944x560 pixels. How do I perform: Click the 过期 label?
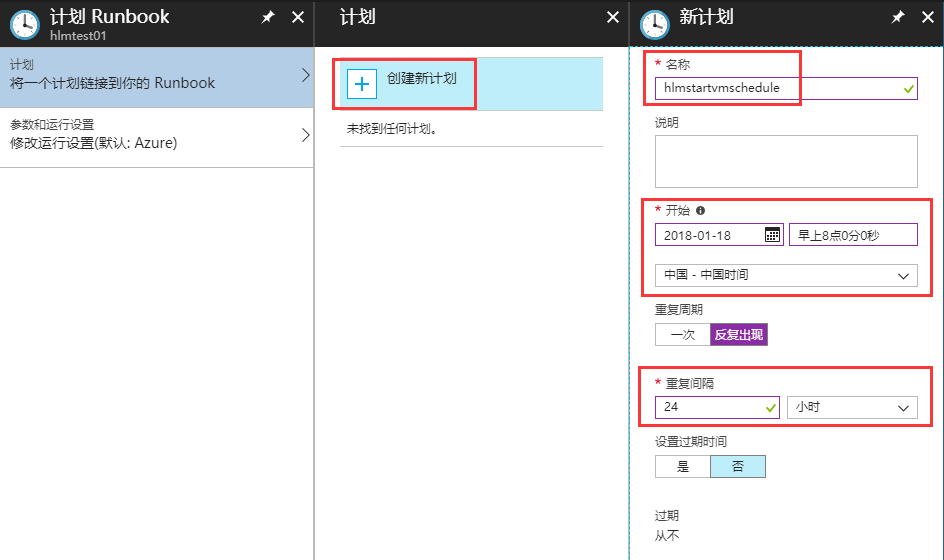667,515
